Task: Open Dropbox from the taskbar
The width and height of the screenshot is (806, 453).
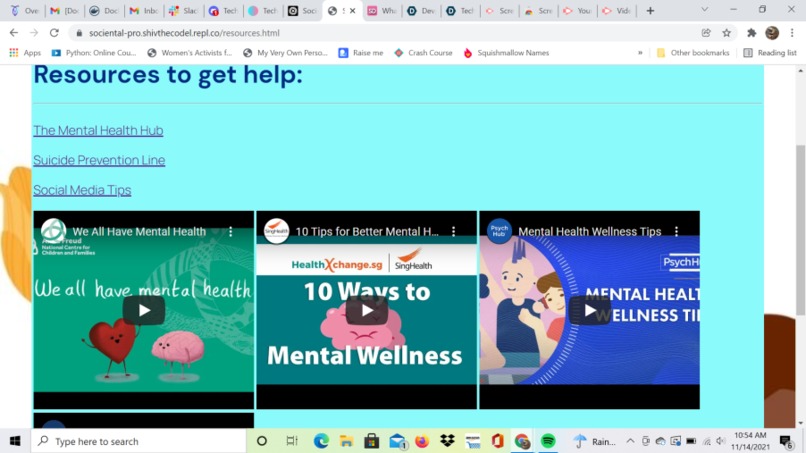Action: [447, 441]
